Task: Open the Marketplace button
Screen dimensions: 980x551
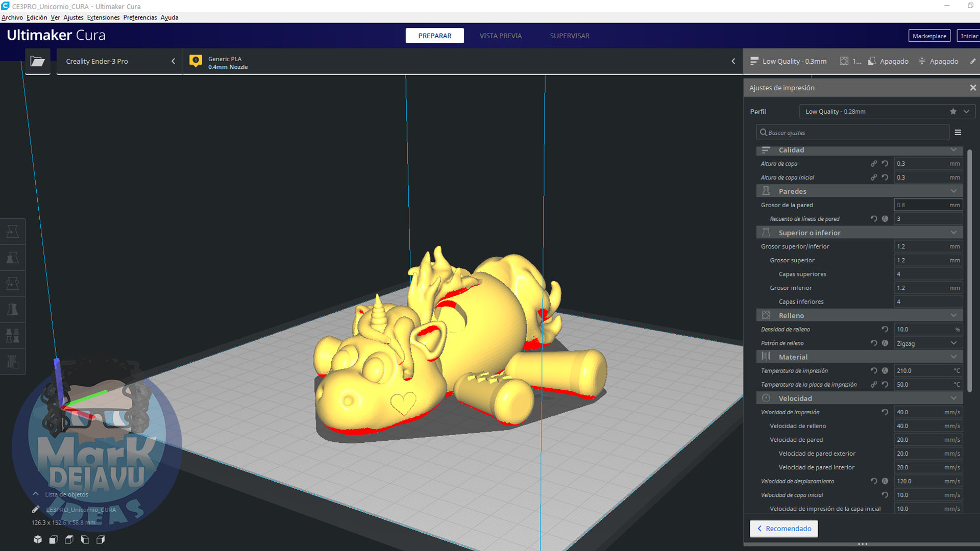Action: (929, 36)
